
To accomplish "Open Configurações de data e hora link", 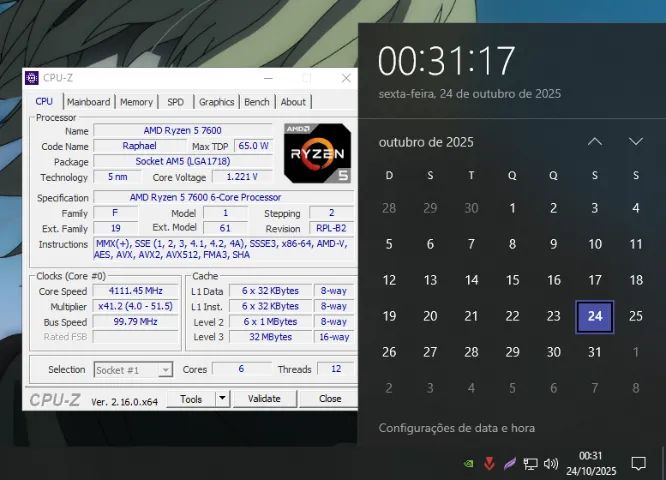I will (x=456, y=428).
